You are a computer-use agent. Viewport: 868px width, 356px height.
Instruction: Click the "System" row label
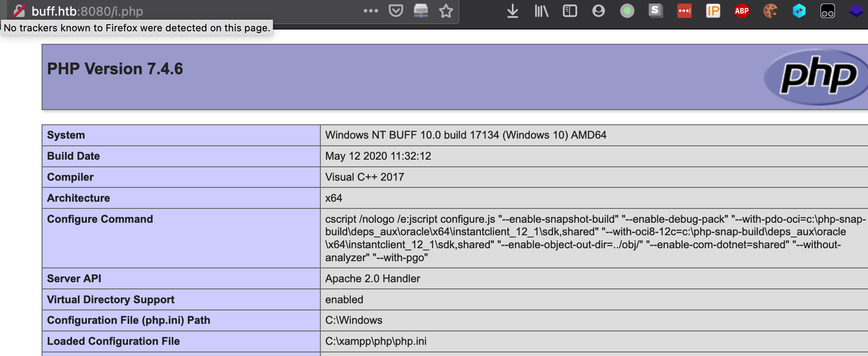click(x=66, y=135)
